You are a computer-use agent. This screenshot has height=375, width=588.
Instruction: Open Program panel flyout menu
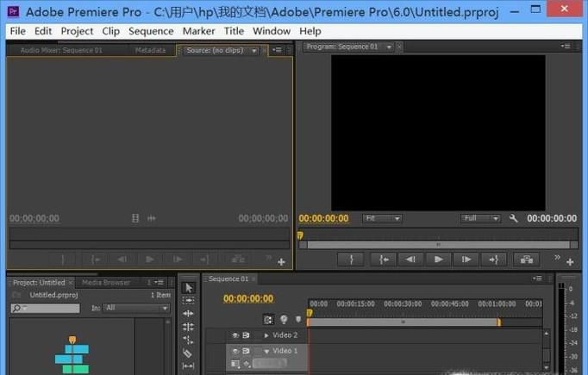(566, 47)
